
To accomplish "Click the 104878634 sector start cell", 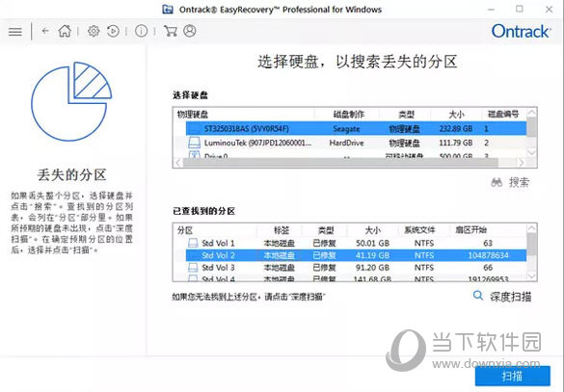I will click(x=488, y=255).
